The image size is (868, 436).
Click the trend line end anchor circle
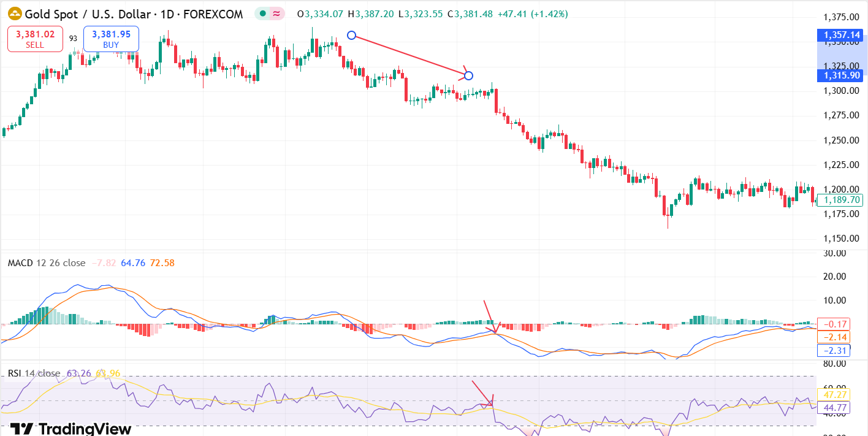pyautogui.click(x=468, y=75)
